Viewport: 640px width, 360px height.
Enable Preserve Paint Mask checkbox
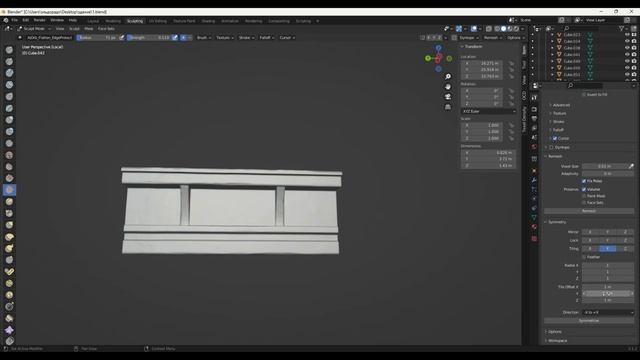[x=584, y=196]
